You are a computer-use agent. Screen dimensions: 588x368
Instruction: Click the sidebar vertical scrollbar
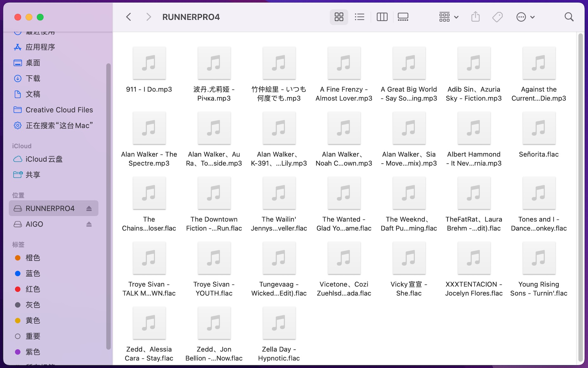[108, 206]
